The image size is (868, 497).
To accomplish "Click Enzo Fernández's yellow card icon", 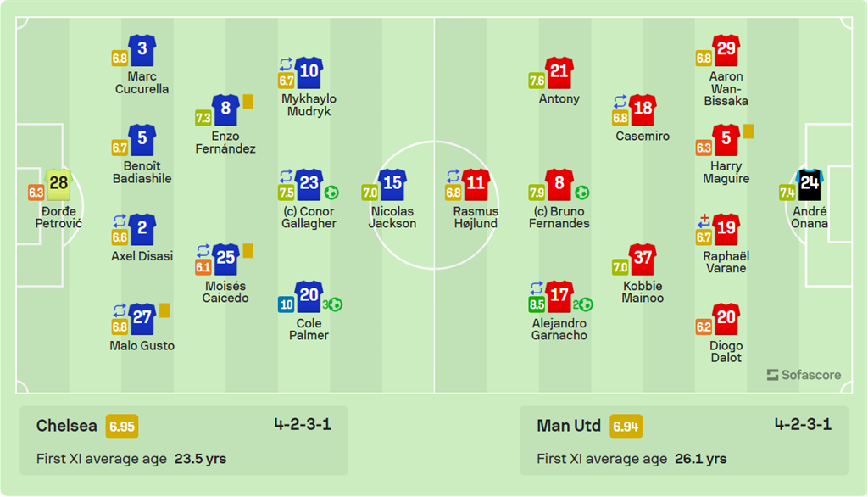I will pos(248,101).
